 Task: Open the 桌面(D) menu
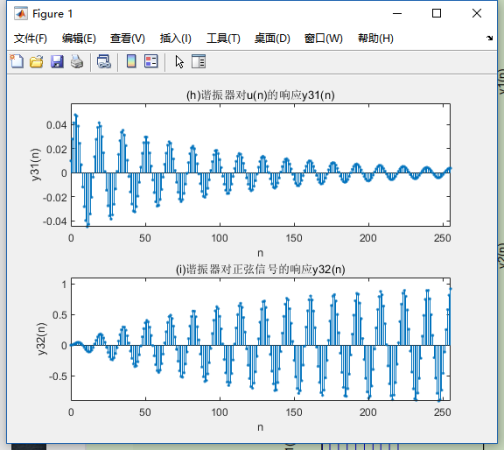pyautogui.click(x=272, y=38)
